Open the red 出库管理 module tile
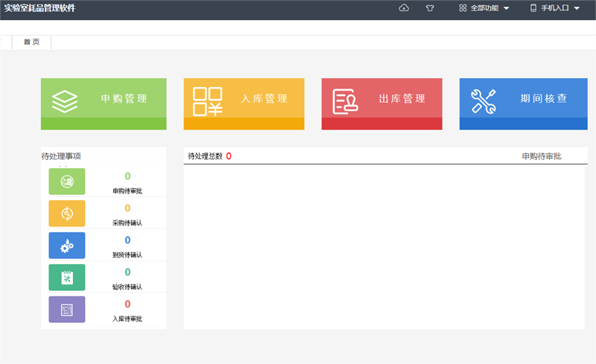The width and height of the screenshot is (596, 364). (381, 103)
